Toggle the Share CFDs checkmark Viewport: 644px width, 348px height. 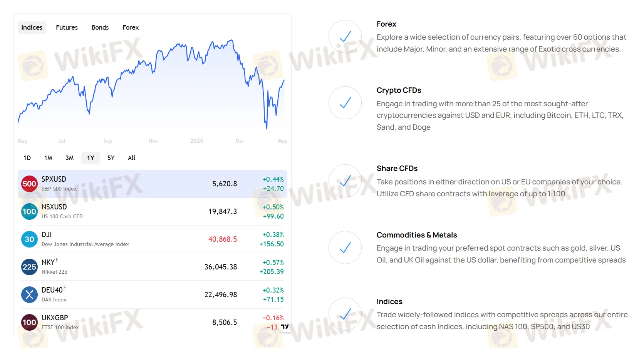tap(345, 181)
